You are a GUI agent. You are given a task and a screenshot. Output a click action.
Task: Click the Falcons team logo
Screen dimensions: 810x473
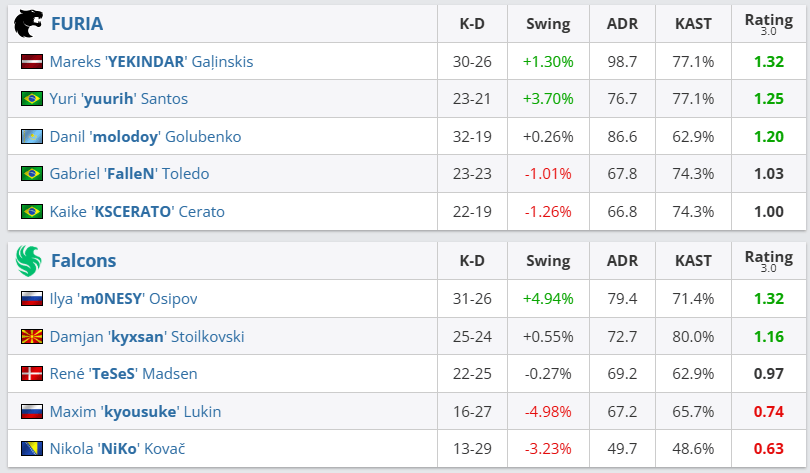[29, 261]
